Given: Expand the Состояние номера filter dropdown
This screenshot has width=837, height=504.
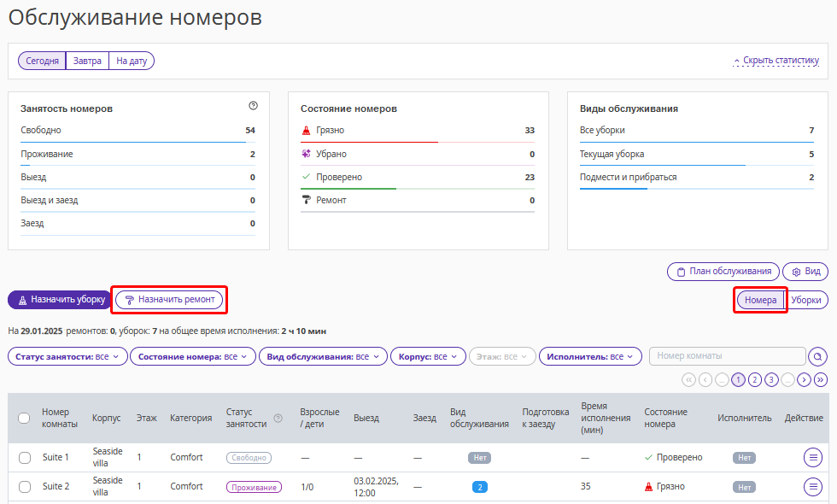Looking at the screenshot, I should 193,357.
